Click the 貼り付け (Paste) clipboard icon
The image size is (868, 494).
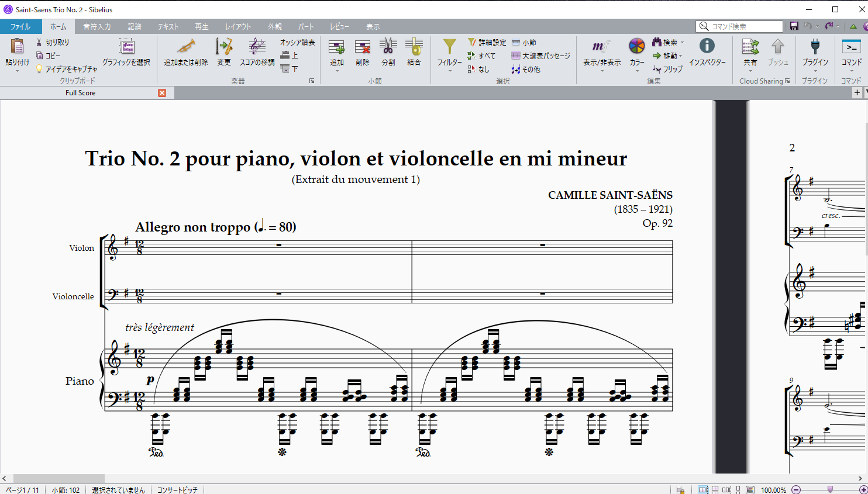click(x=17, y=47)
